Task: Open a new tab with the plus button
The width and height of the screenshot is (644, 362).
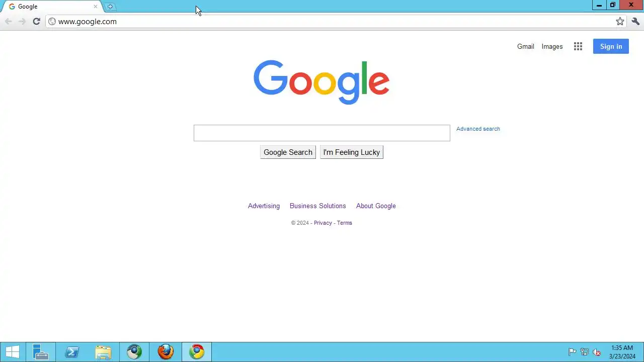Action: (110, 7)
